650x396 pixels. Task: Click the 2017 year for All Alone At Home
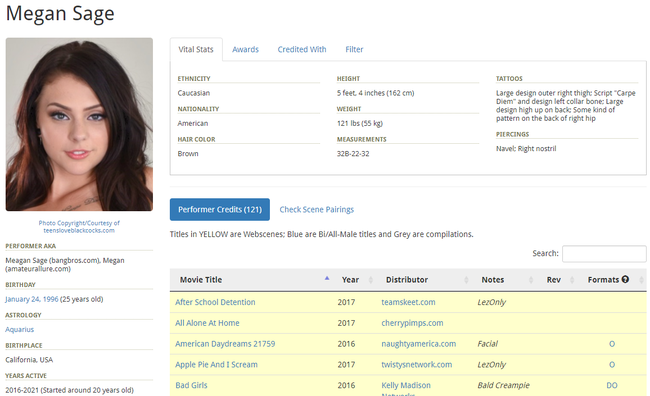(346, 323)
